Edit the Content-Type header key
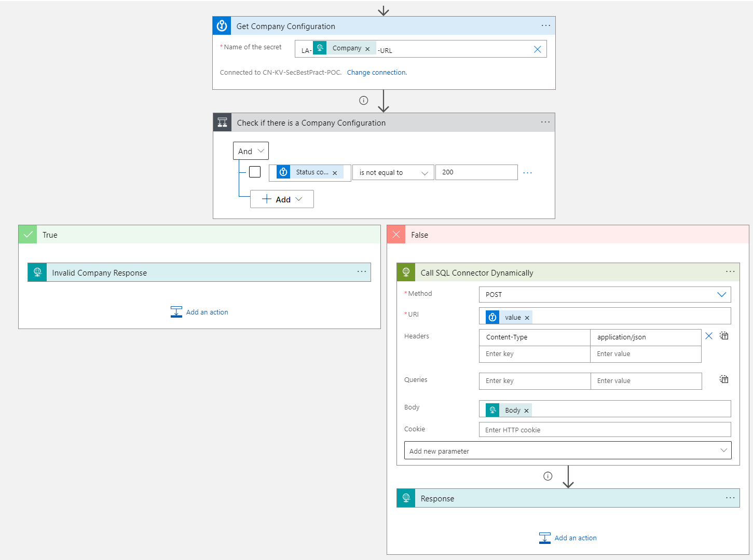 [x=535, y=337]
